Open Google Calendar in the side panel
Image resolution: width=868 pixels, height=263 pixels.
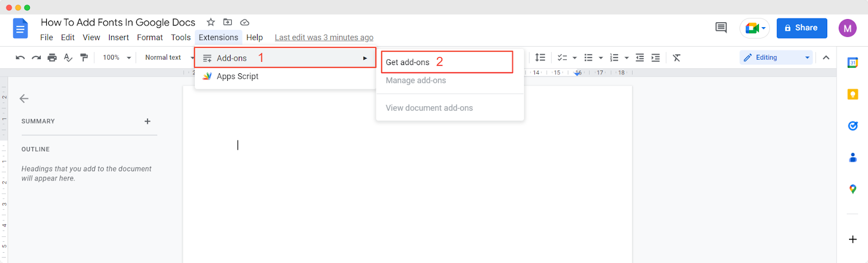[x=853, y=63]
